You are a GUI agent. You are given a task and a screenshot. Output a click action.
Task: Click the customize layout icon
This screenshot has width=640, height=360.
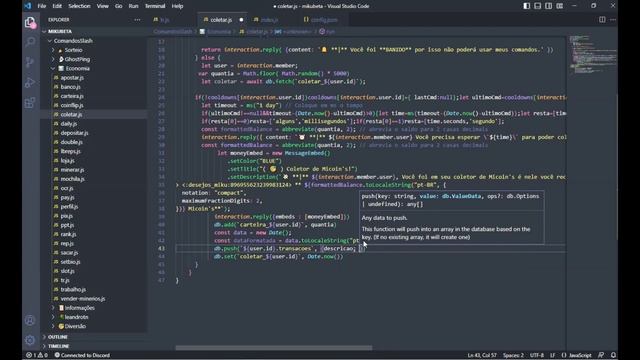click(560, 6)
